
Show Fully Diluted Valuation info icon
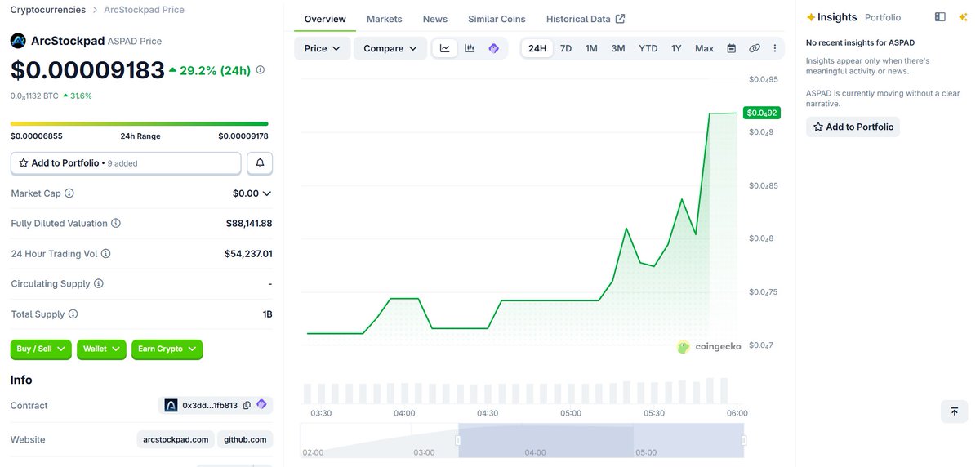[116, 224]
